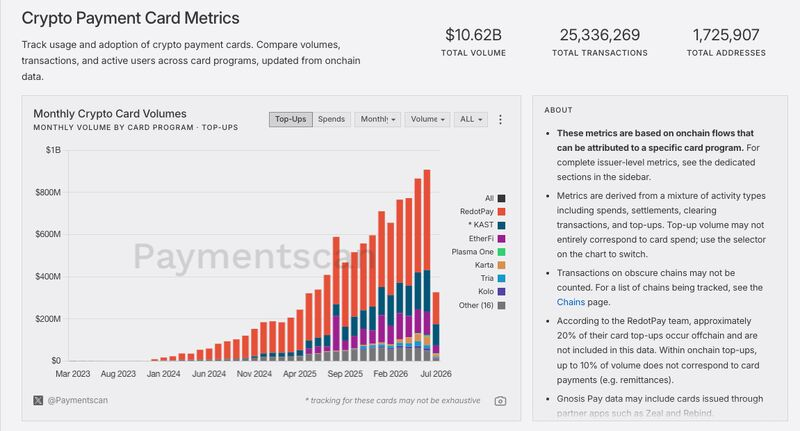Screen dimensions: 800x431
Task: Toggle the KAST legend swatch
Action: 502,225
